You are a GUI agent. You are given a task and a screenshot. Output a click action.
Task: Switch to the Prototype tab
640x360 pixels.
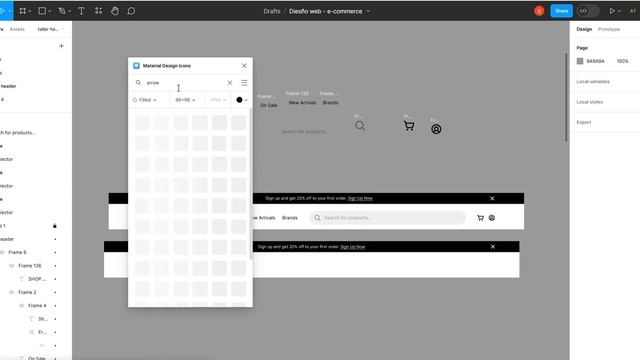click(609, 29)
